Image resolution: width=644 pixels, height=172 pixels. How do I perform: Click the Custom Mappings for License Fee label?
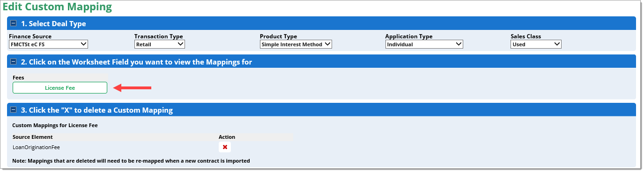(x=55, y=125)
